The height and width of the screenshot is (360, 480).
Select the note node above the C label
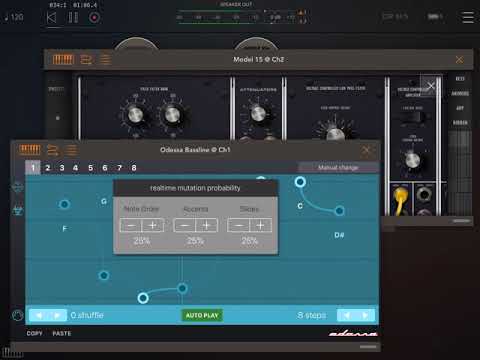[300, 182]
